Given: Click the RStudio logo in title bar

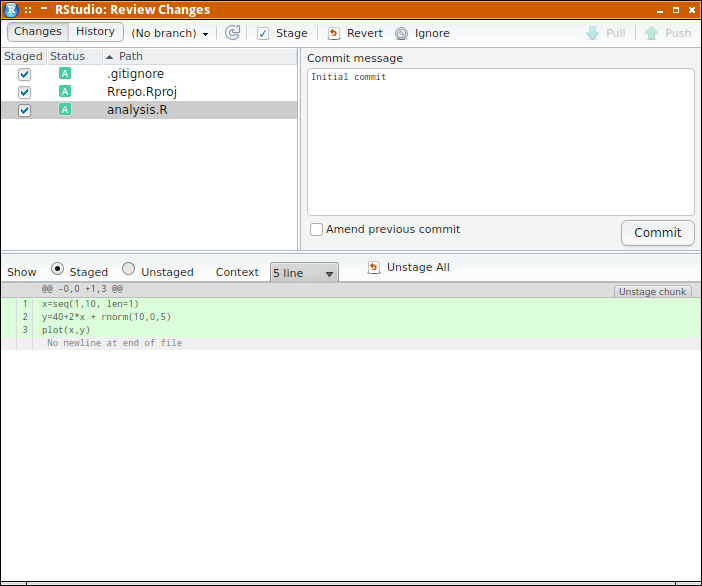Looking at the screenshot, I should [11, 9].
